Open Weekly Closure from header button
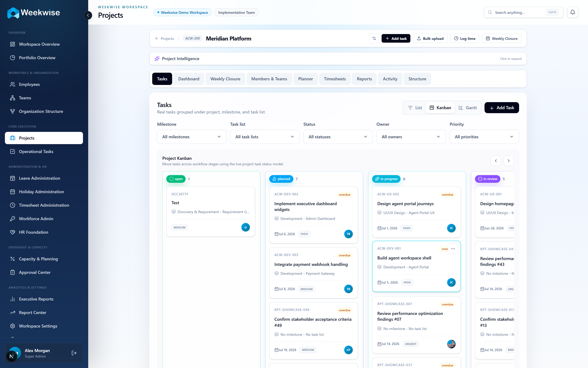The height and width of the screenshot is (368, 588). pyautogui.click(x=501, y=38)
